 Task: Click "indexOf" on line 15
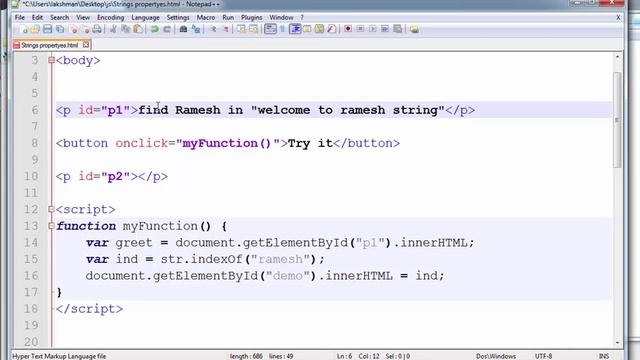pos(217,259)
